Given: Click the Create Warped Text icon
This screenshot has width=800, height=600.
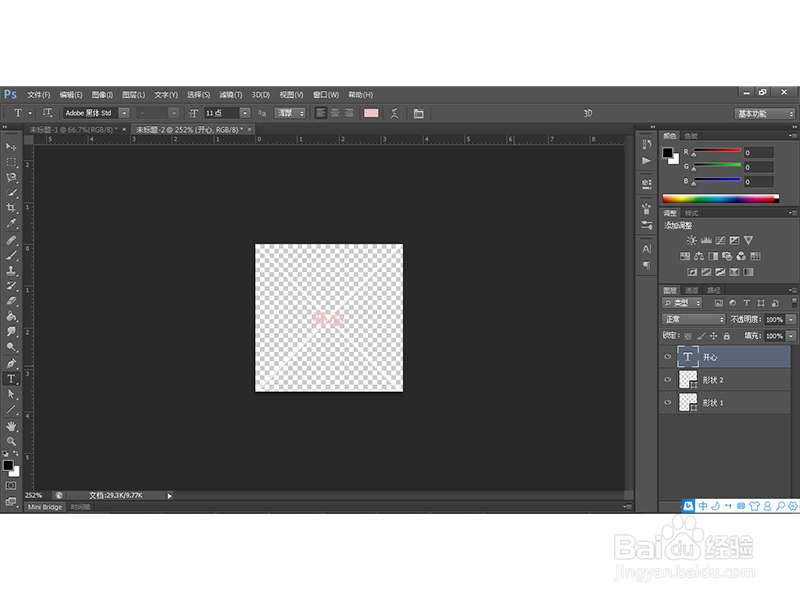Looking at the screenshot, I should coord(394,113).
